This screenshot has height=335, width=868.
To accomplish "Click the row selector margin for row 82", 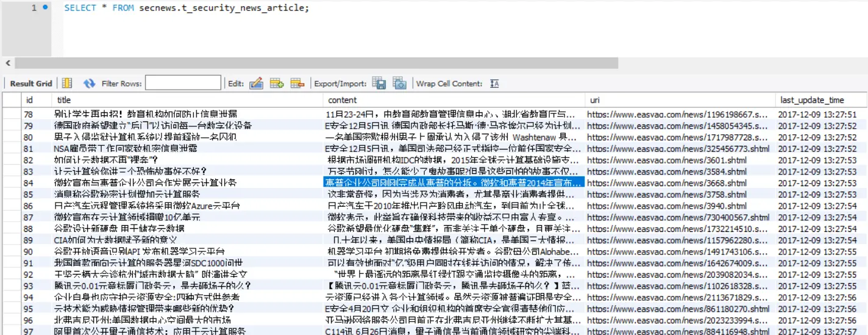I will tap(12, 160).
